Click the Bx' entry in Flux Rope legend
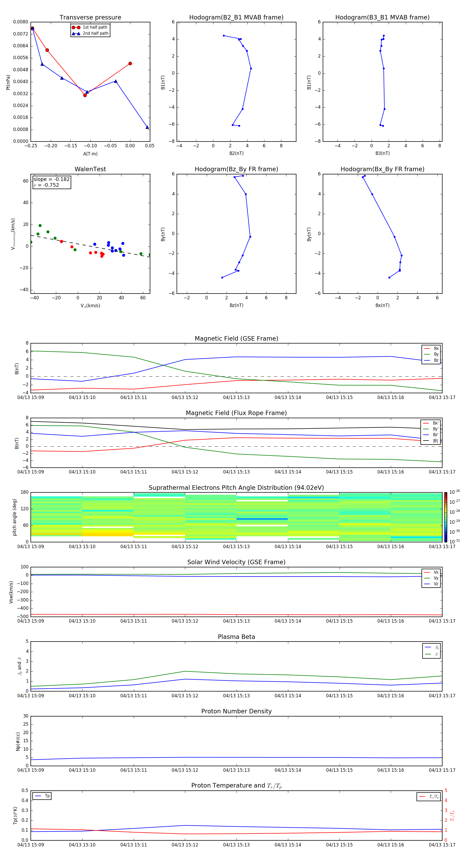473x868 pixels. (x=431, y=423)
